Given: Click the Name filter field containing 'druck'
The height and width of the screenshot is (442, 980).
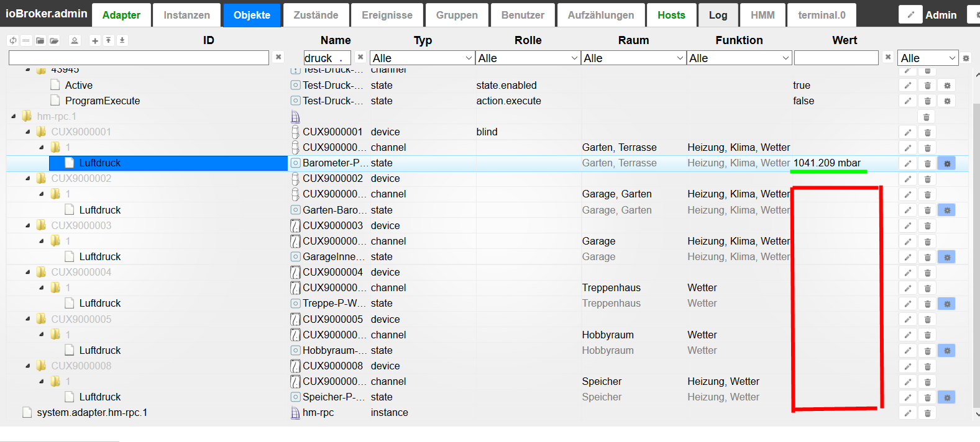Looking at the screenshot, I should (x=327, y=58).
